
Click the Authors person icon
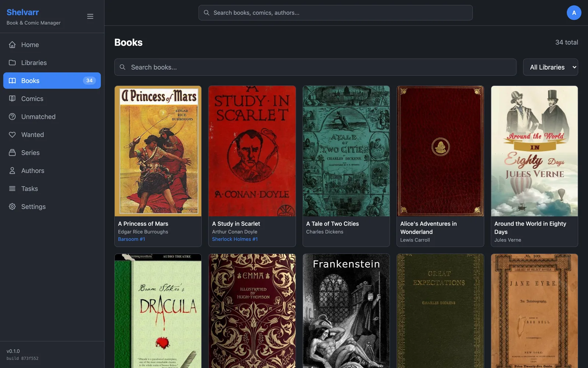[12, 171]
